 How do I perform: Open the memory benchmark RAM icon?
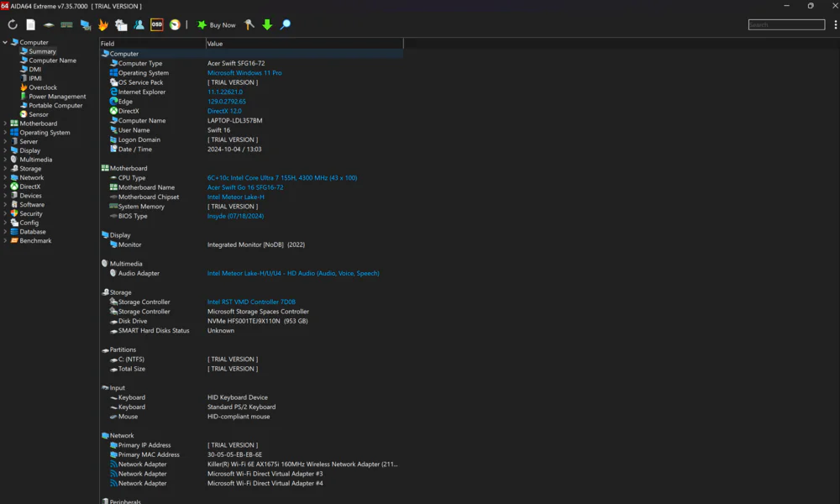(66, 24)
